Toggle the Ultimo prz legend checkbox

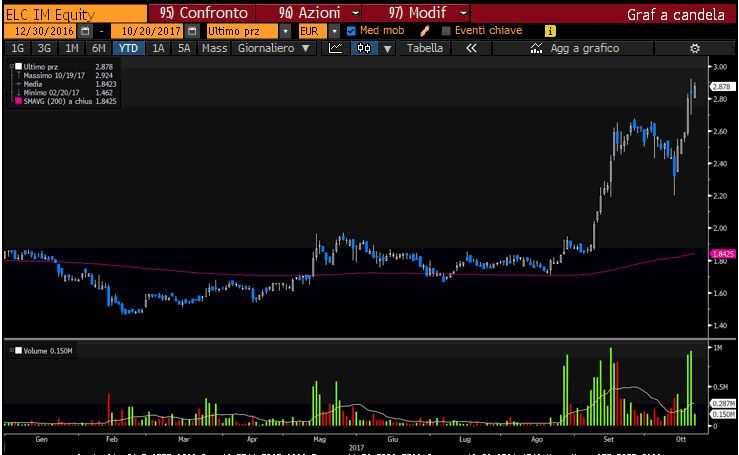tap(18, 66)
